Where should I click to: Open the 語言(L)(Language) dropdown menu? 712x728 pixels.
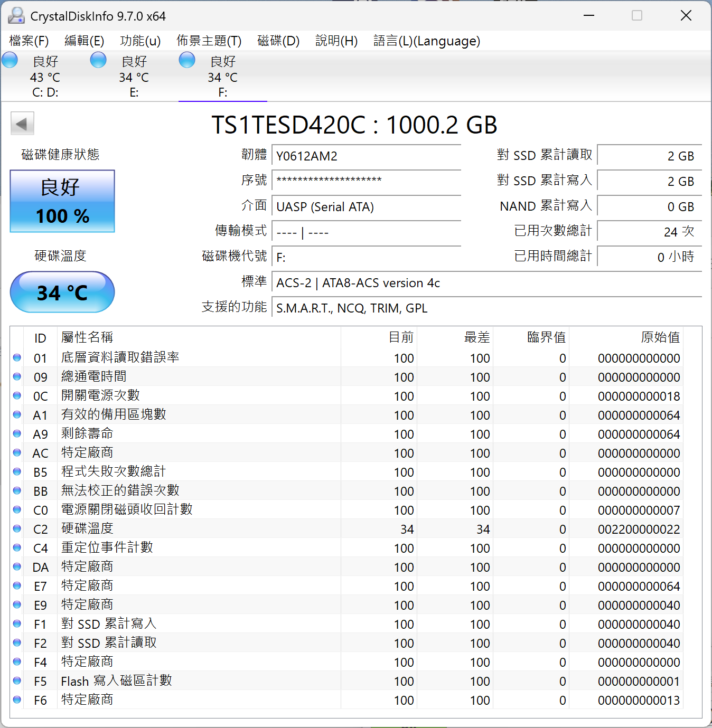pos(426,41)
